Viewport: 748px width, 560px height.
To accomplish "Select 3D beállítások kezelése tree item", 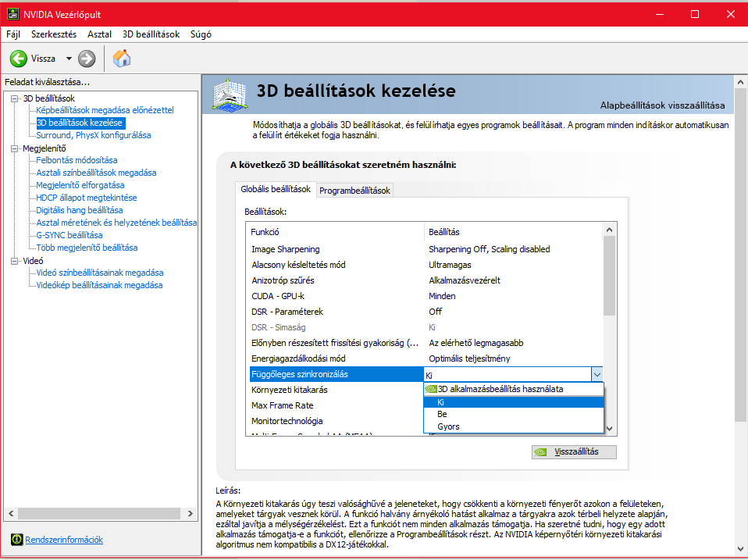I will click(80, 123).
